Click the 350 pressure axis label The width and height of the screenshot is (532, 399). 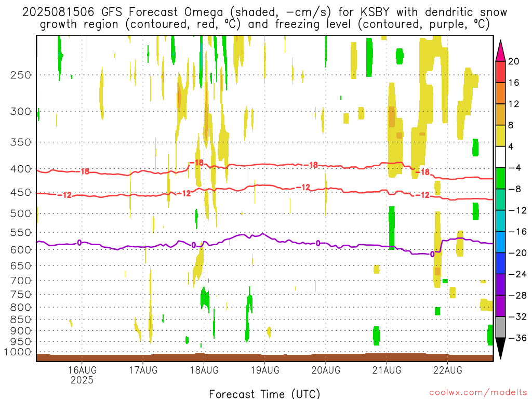pos(21,142)
